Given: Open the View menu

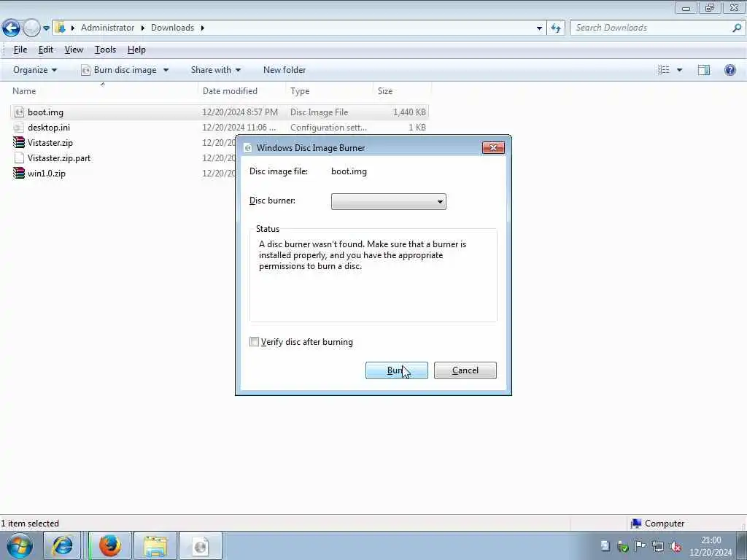Looking at the screenshot, I should [x=74, y=50].
